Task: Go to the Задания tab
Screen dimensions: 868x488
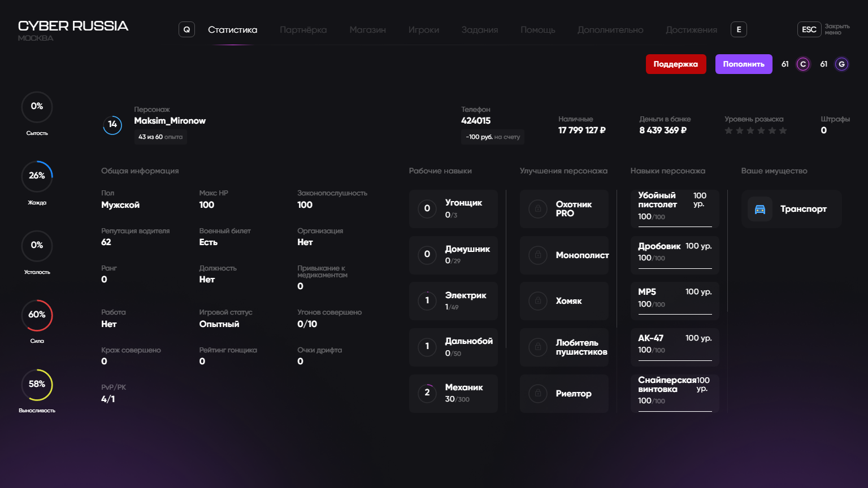Action: click(479, 30)
